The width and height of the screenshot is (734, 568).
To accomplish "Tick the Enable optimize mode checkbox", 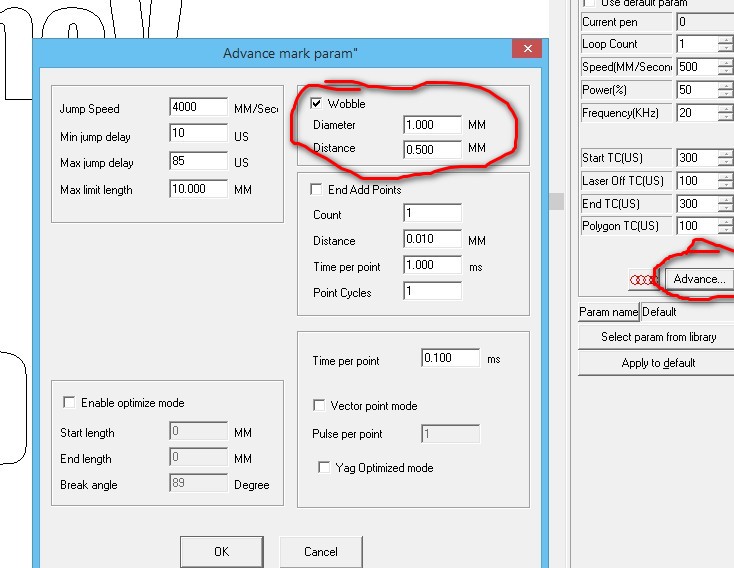I will click(x=69, y=402).
